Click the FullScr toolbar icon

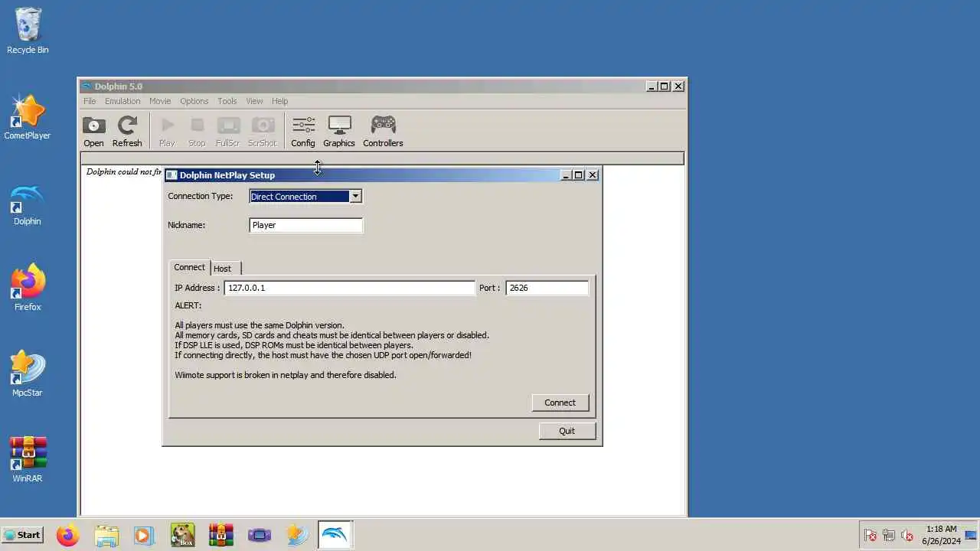tap(228, 131)
